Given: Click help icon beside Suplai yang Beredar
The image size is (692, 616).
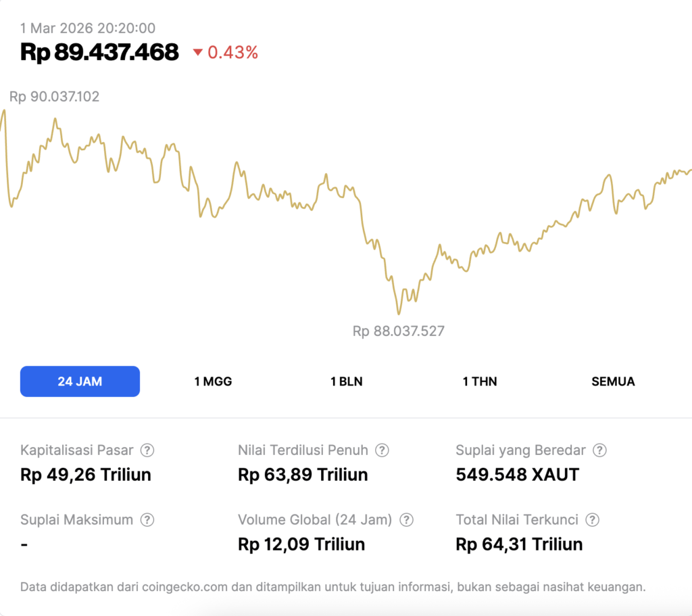Looking at the screenshot, I should [599, 450].
